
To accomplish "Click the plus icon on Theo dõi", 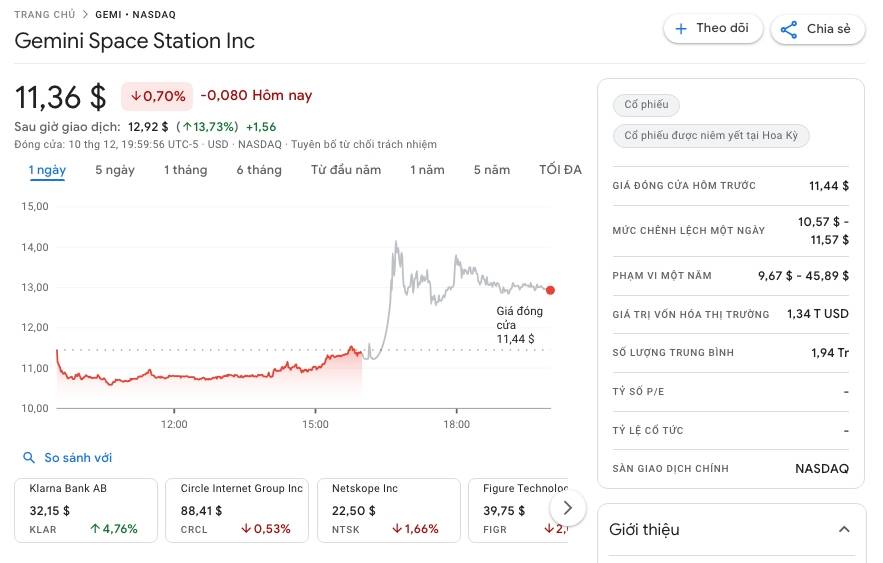I will [x=681, y=29].
